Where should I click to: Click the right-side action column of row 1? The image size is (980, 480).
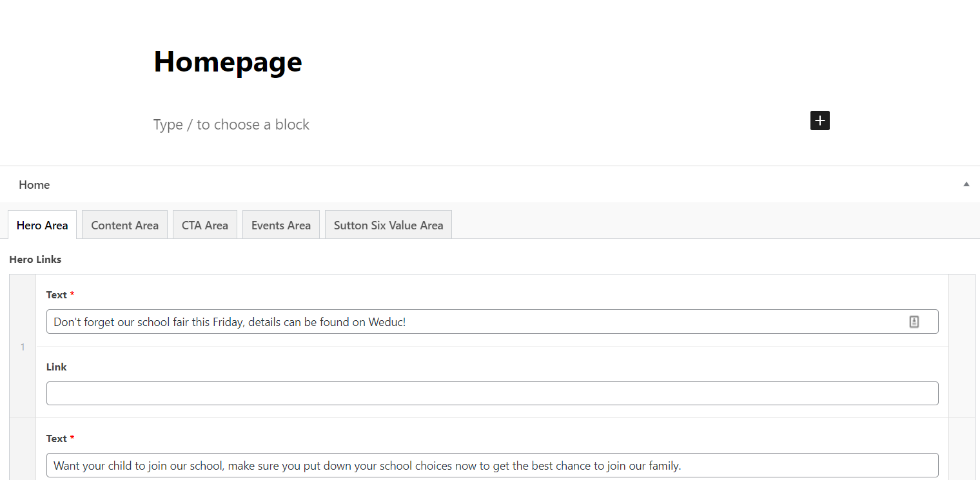pyautogui.click(x=961, y=347)
